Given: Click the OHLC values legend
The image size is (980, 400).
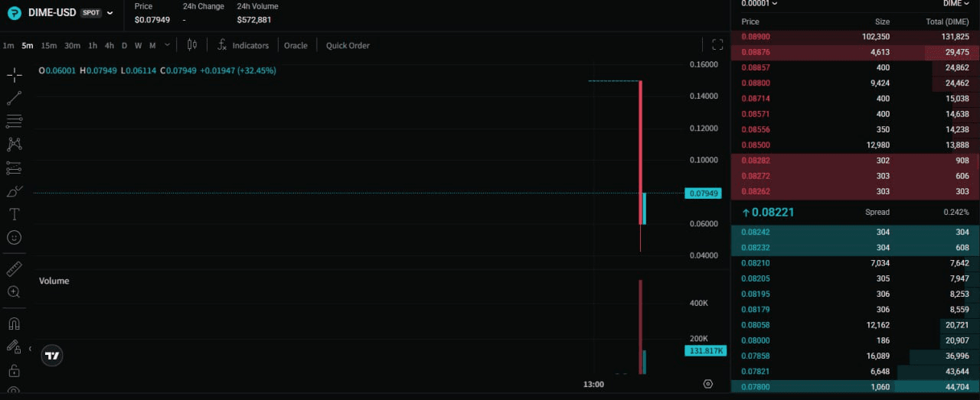Looking at the screenshot, I should click(158, 70).
